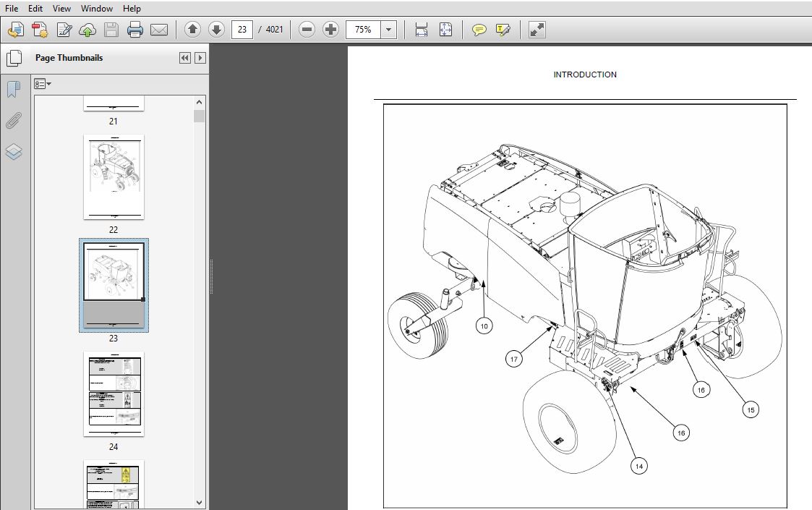Expand thumbnails panel with right arrow
The width and height of the screenshot is (812, 510).
pyautogui.click(x=200, y=58)
